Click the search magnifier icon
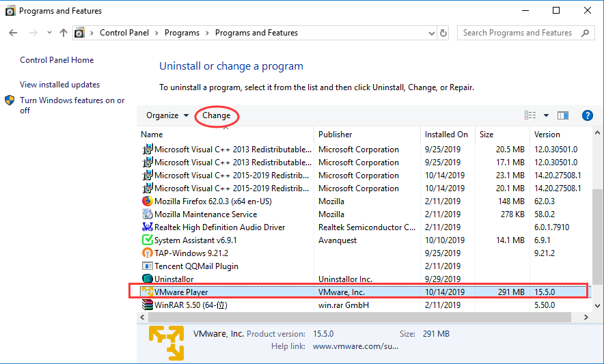 [x=585, y=33]
